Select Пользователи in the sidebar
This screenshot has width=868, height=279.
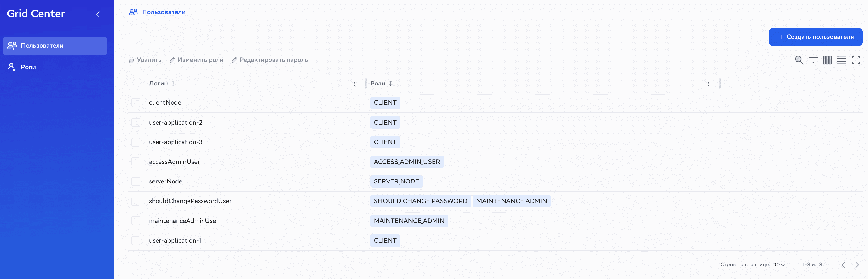pos(42,46)
